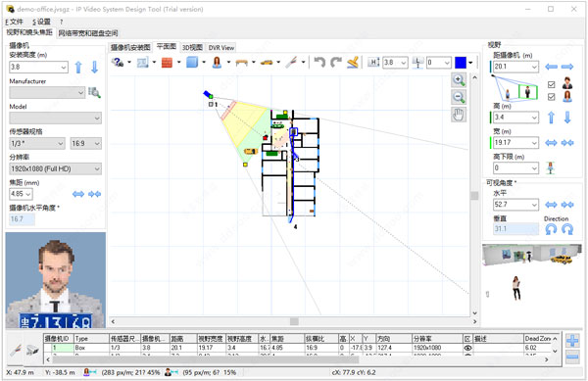Select the person figure tool in toolbar
The width and height of the screenshot is (588, 381).
click(x=217, y=62)
